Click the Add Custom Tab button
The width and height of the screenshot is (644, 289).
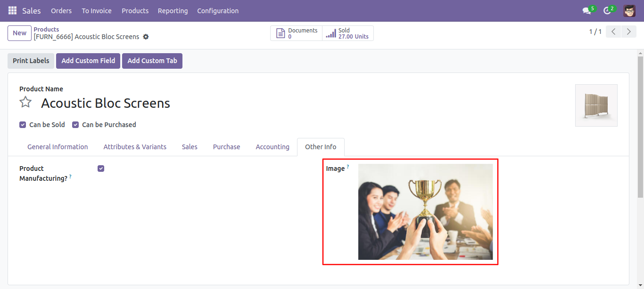pyautogui.click(x=152, y=61)
